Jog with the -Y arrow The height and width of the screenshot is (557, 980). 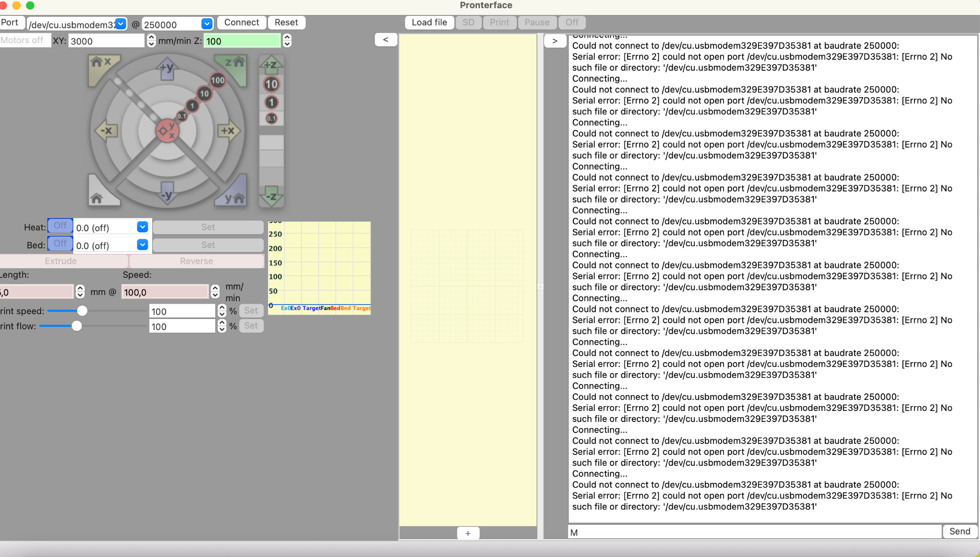(x=167, y=193)
